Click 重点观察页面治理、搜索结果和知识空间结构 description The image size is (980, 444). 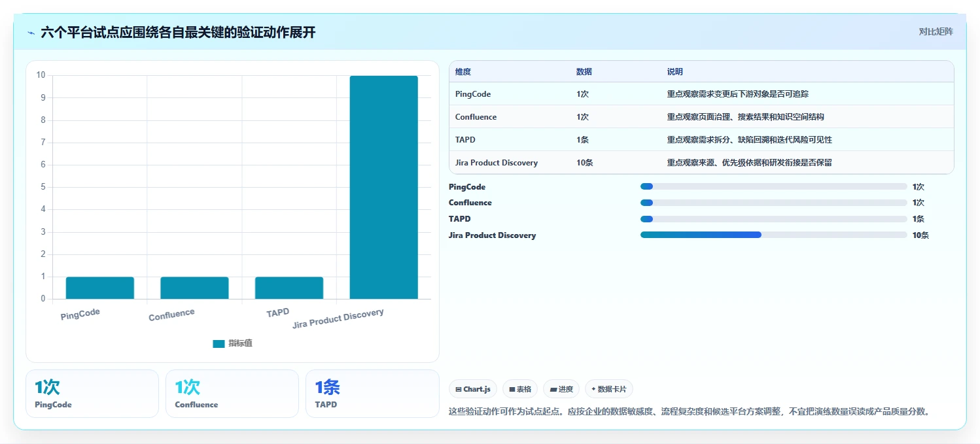tap(746, 117)
